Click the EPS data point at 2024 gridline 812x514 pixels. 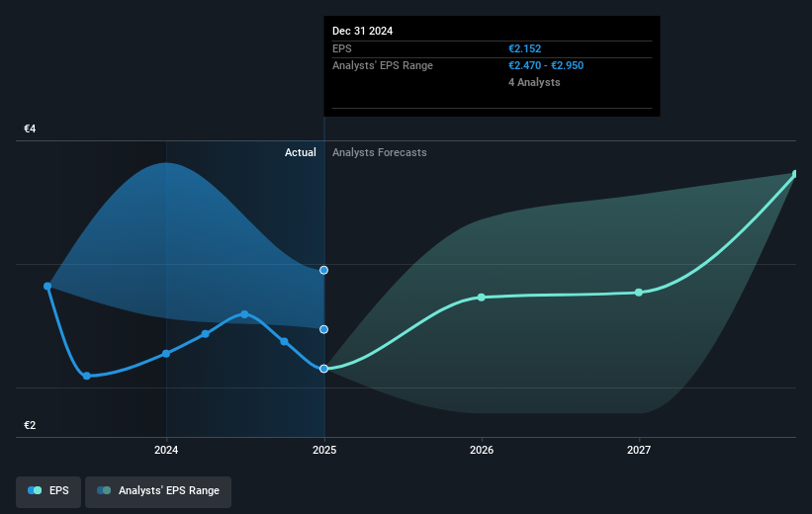click(x=166, y=354)
